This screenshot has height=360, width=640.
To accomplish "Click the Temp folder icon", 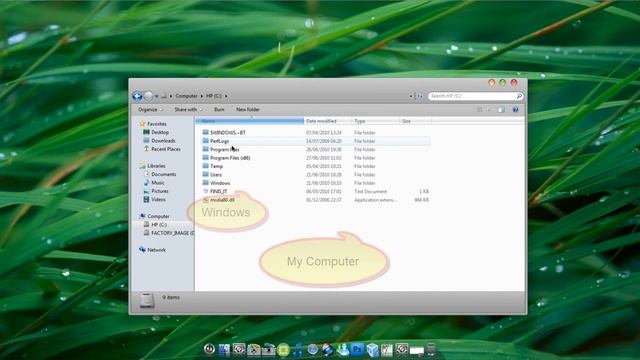I will 206,166.
